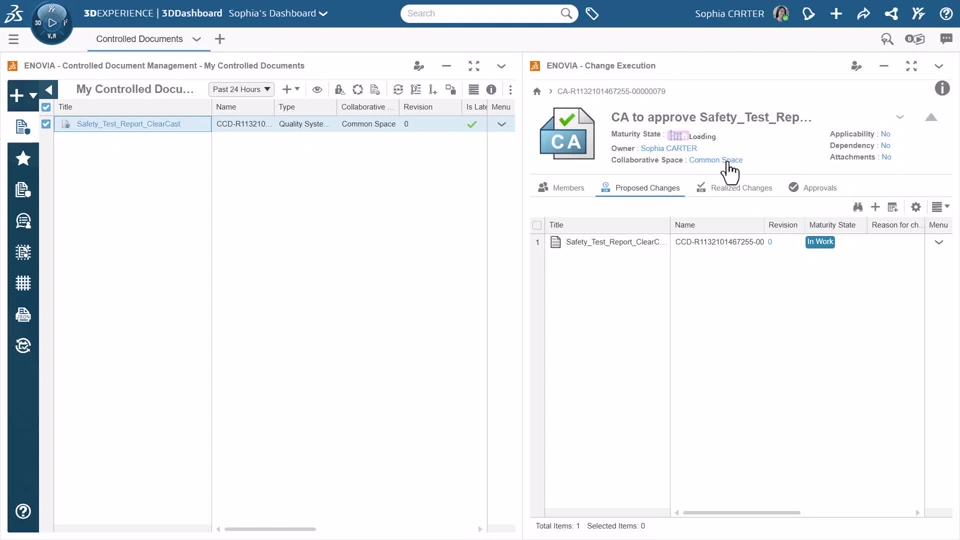Click horizontal scrollbar in documents table
Viewport: 960px width, 540px height.
270,529
